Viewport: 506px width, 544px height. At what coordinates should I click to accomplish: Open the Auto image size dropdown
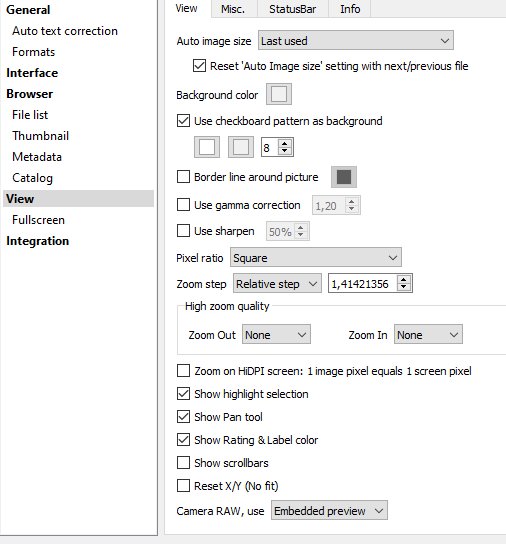[x=356, y=40]
